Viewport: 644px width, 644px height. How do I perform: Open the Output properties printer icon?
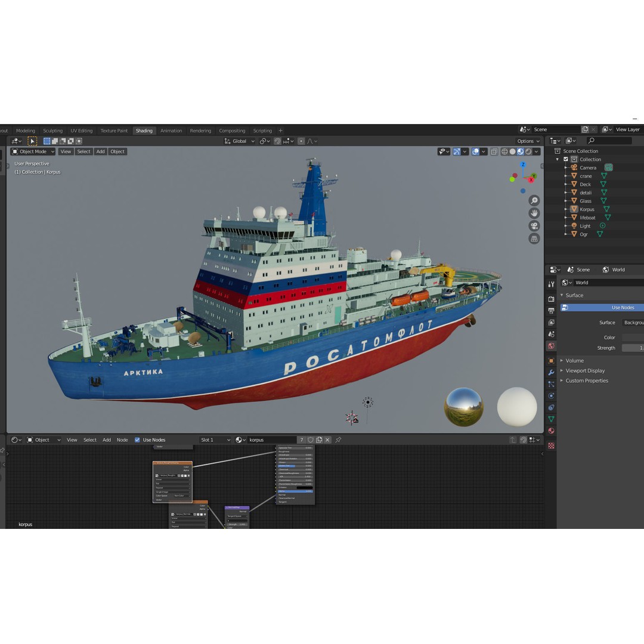click(551, 311)
